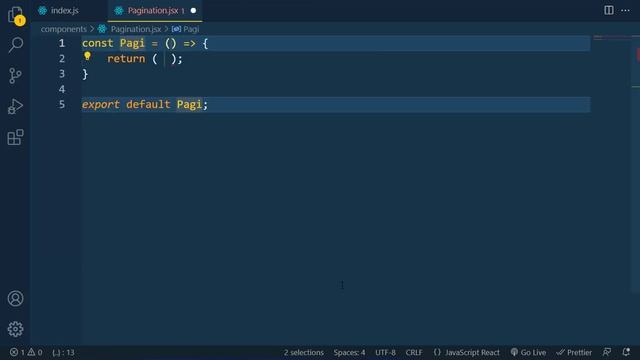
Task: Click the Prettier status item
Action: pos(574,352)
